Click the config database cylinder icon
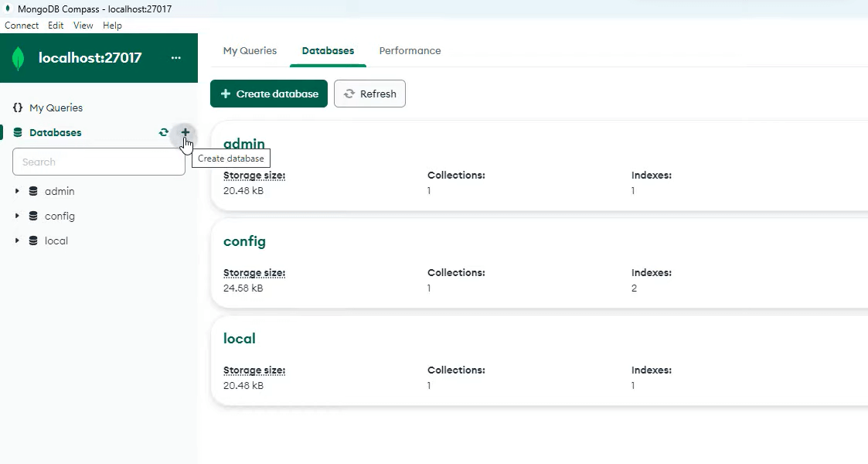 pyautogui.click(x=32, y=216)
